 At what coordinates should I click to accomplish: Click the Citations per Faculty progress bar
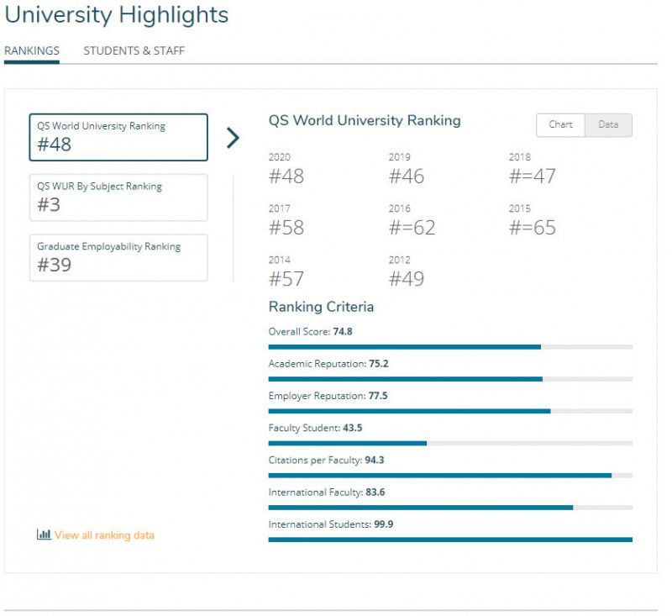point(450,476)
